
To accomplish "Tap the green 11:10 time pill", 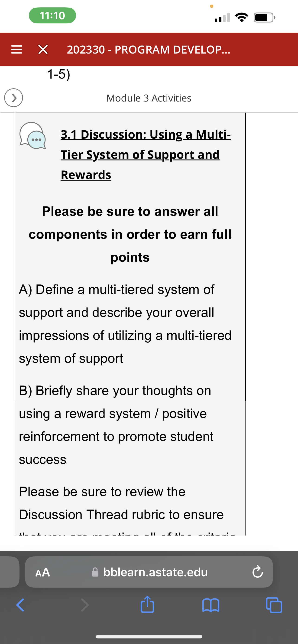I will pos(52,16).
